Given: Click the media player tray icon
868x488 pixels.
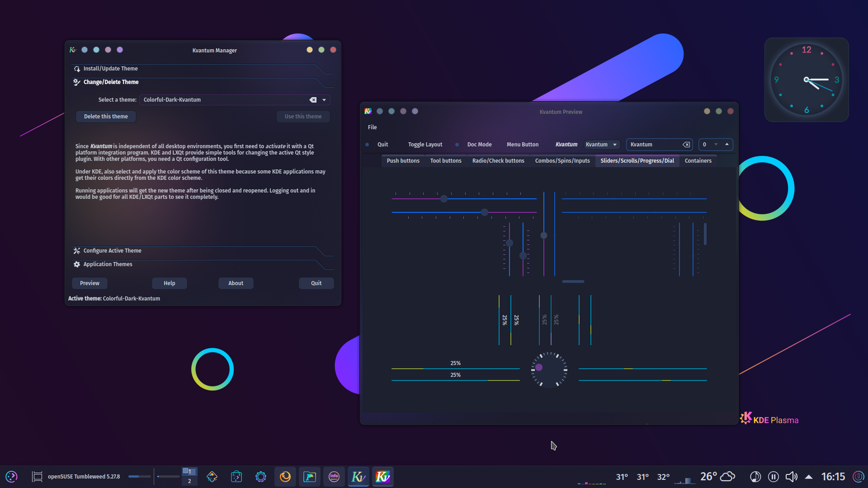Looking at the screenshot, I should point(755,477).
